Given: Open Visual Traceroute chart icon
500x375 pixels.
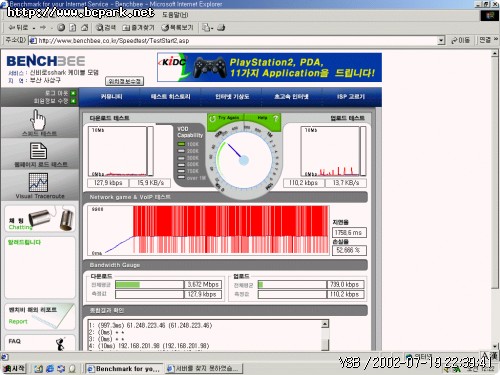Looking at the screenshot, I should [x=38, y=182].
